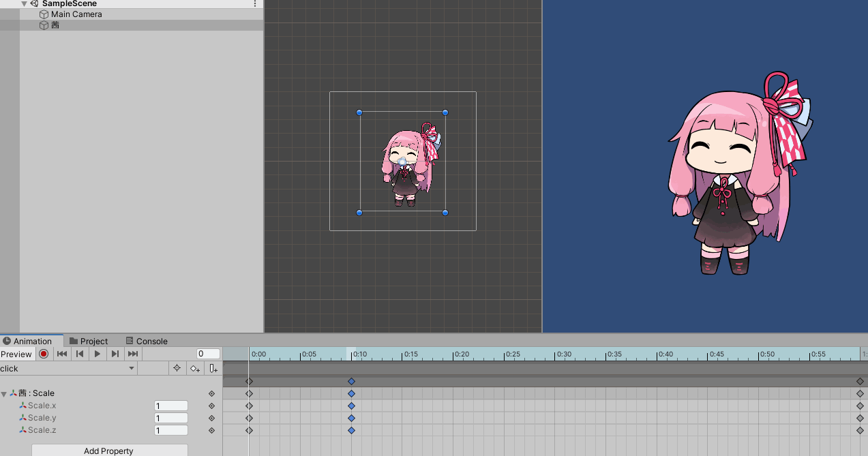Click the Scale.y value field

coord(170,418)
